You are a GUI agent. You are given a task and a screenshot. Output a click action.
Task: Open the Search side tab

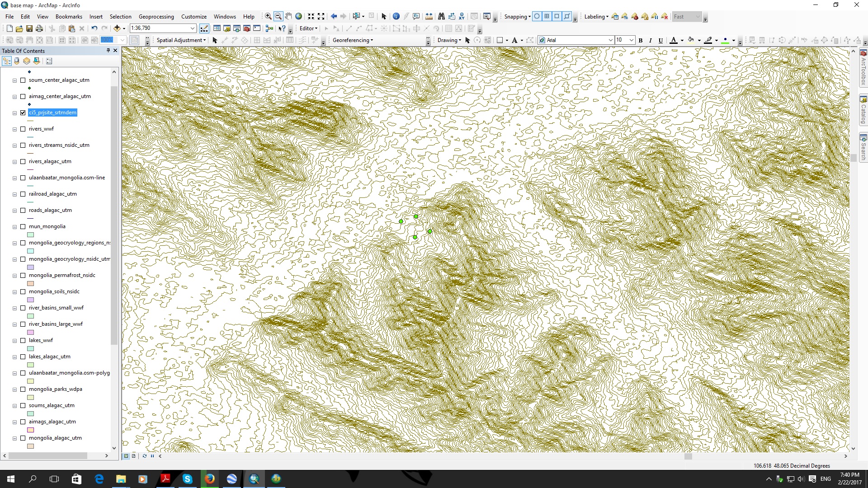[863, 148]
